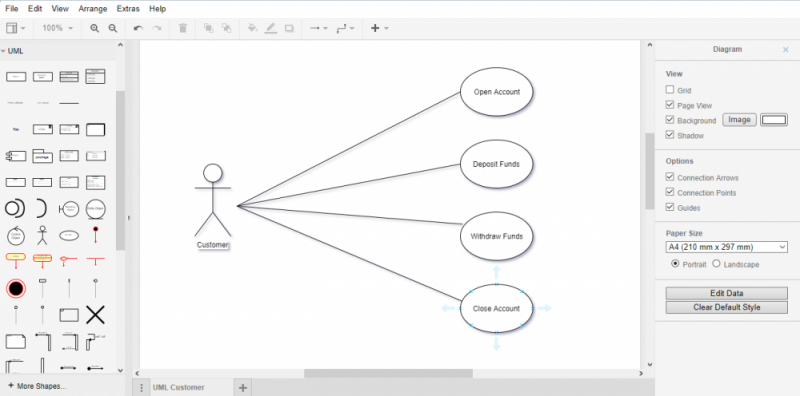Open the Paper Size A4 dropdown
The height and width of the screenshot is (396, 800).
(727, 247)
